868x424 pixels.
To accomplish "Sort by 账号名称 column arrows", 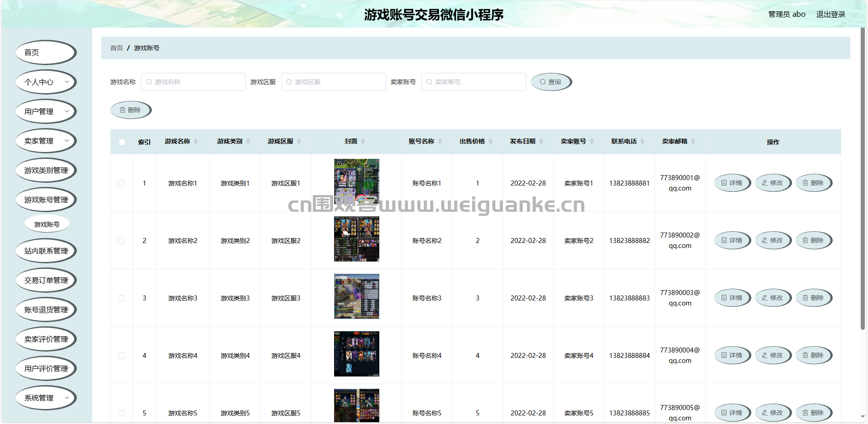I will point(440,141).
